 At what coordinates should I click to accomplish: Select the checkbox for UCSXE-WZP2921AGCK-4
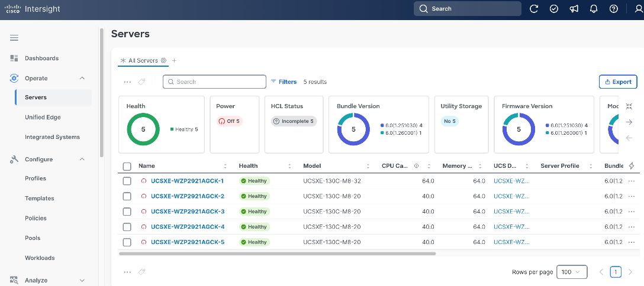click(127, 227)
